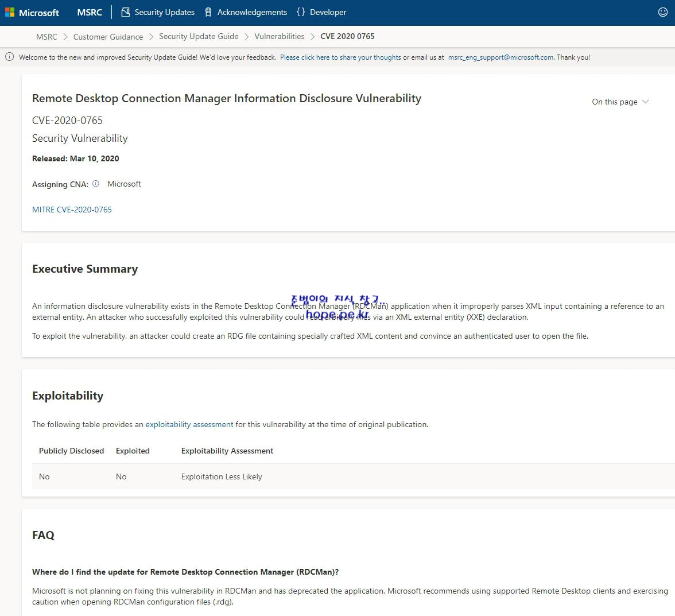The height and width of the screenshot is (616, 675).
Task: Expand the On this page dropdown
Action: pyautogui.click(x=620, y=102)
